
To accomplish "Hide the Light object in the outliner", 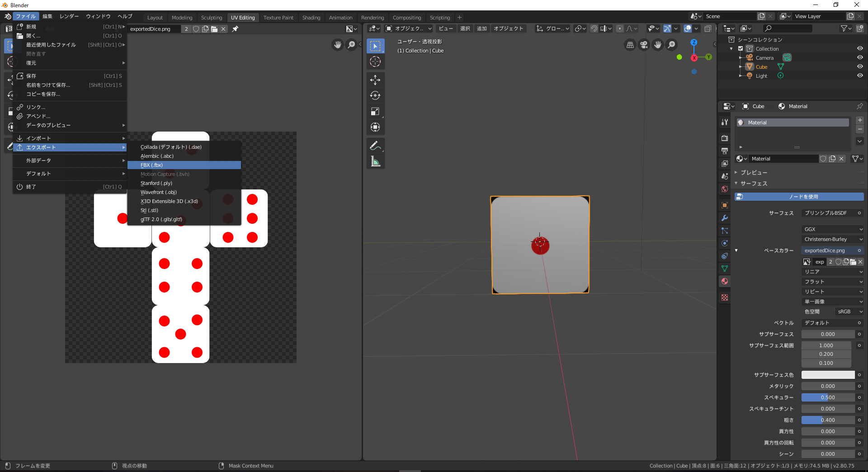I will click(x=860, y=76).
